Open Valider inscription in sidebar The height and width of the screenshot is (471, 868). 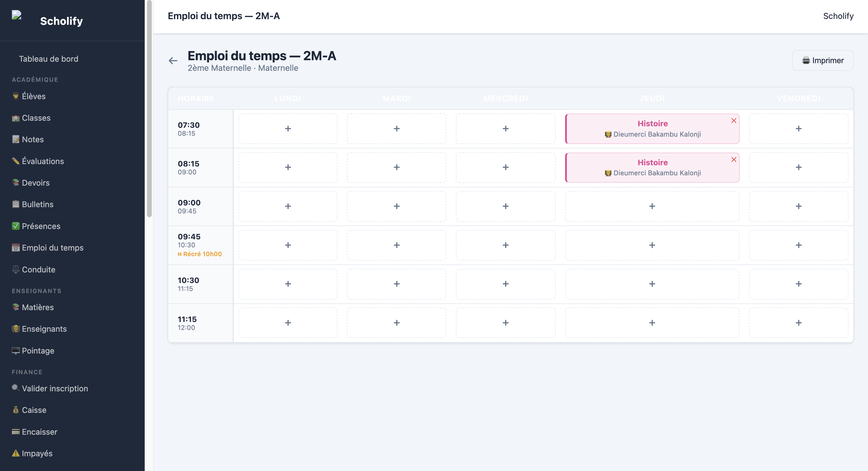pos(50,388)
